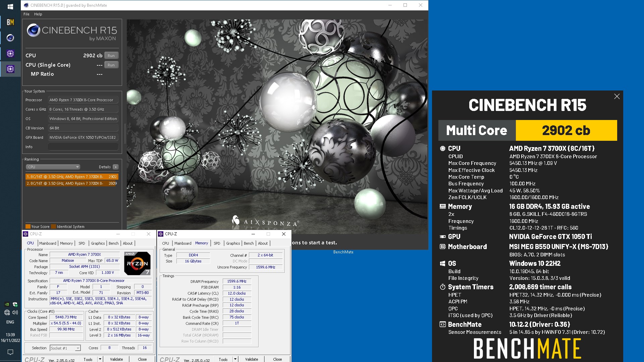The image size is (644, 362).
Task: Click Validate in right CPU-Z window
Action: pos(252,359)
